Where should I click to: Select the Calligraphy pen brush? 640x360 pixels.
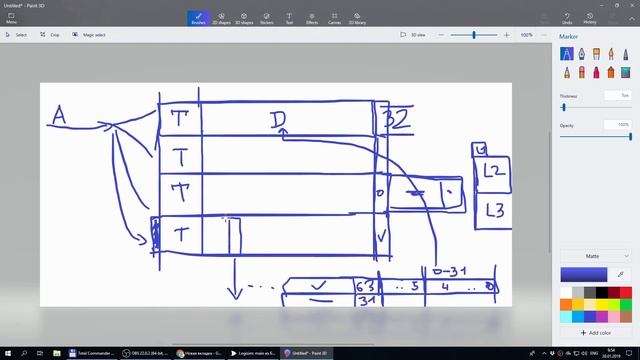pos(582,54)
